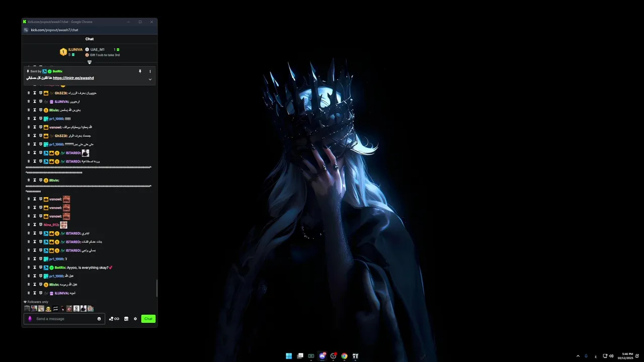This screenshot has height=362, width=644.
Task: Delete Nina_912's message with the trash icon
Action: pyautogui.click(x=28, y=225)
